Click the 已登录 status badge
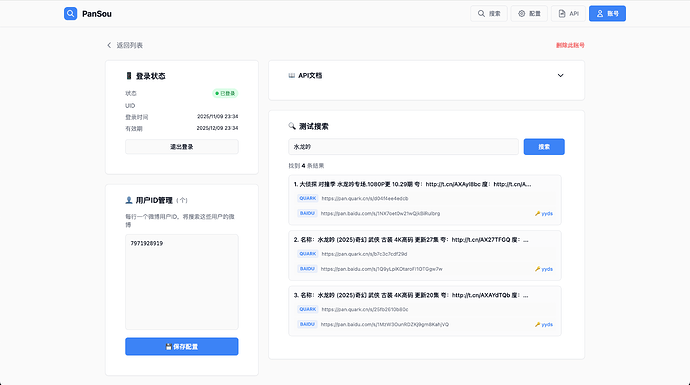The width and height of the screenshot is (690, 385). [x=225, y=93]
